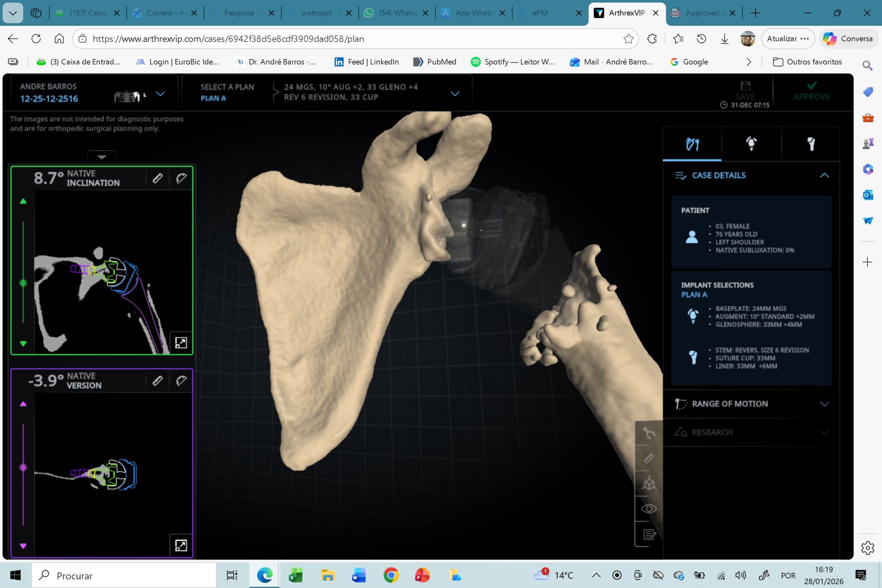Enlarge the Native Inclination view
The image size is (882, 588).
[181, 343]
